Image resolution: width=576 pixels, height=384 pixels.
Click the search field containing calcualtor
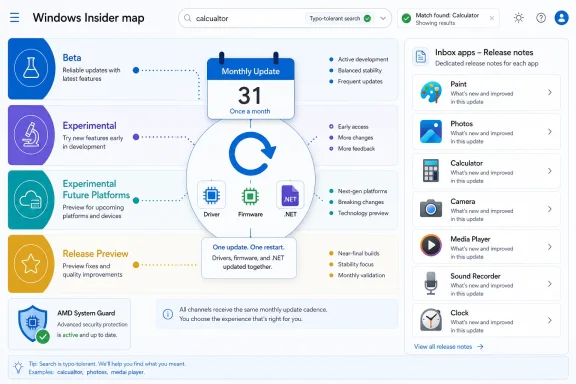(x=285, y=18)
